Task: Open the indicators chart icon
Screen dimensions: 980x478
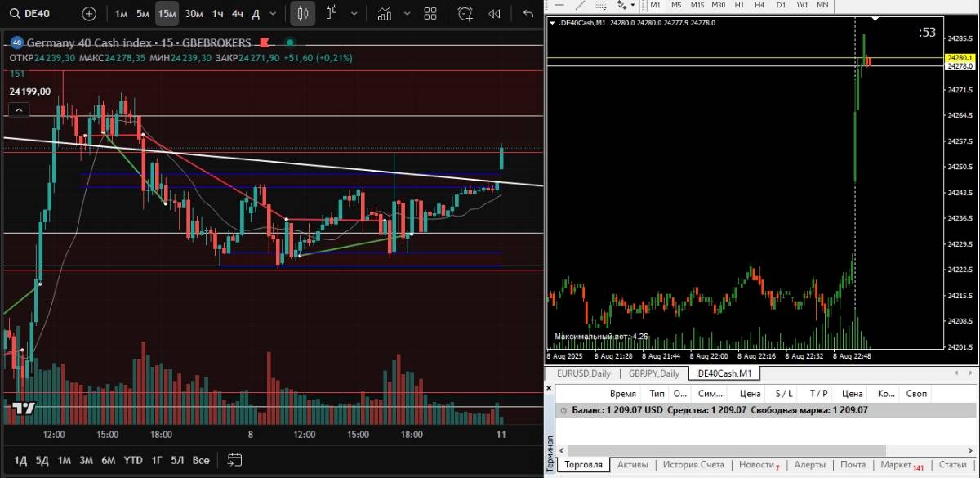Action: (x=385, y=14)
